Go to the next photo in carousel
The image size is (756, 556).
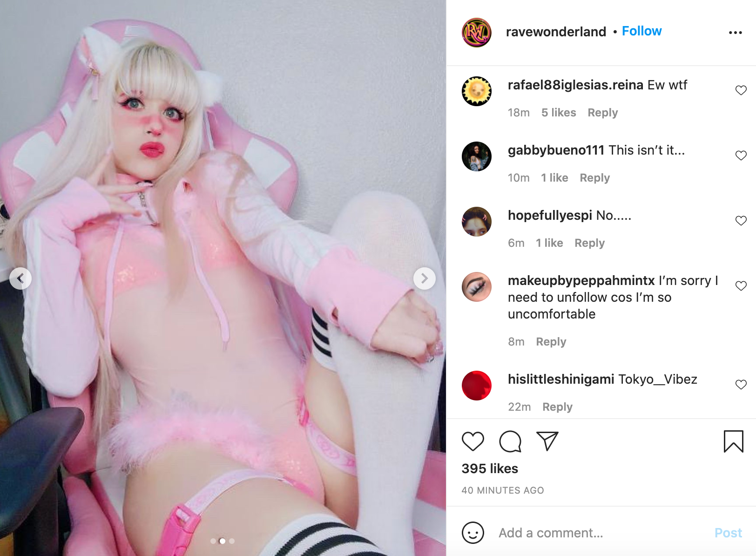coord(424,278)
